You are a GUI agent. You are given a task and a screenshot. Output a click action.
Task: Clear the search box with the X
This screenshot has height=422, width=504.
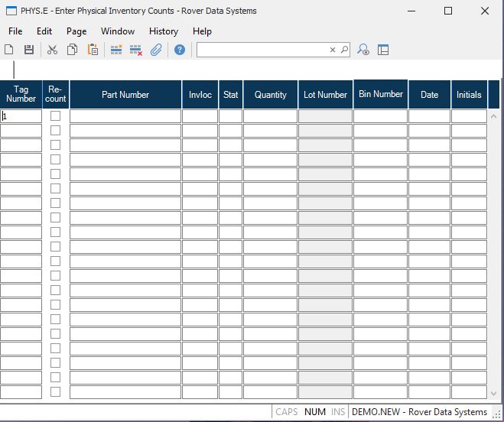[333, 50]
